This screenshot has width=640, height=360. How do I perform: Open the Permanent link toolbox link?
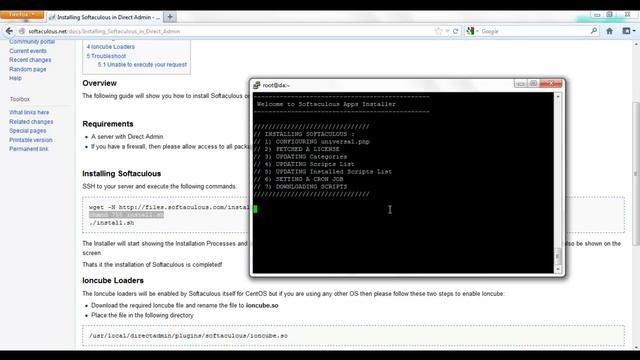(x=29, y=149)
